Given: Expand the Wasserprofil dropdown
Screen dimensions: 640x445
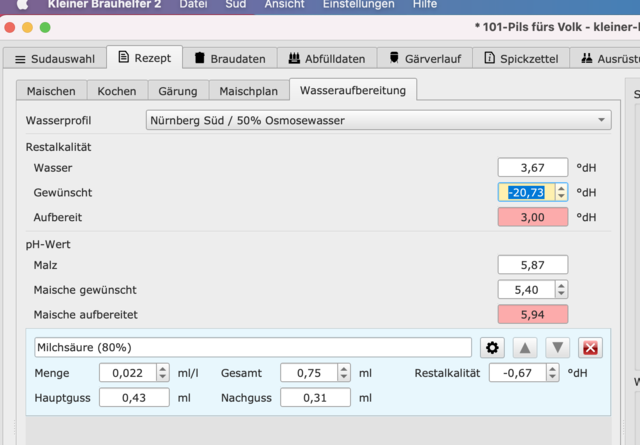Looking at the screenshot, I should point(378,120).
